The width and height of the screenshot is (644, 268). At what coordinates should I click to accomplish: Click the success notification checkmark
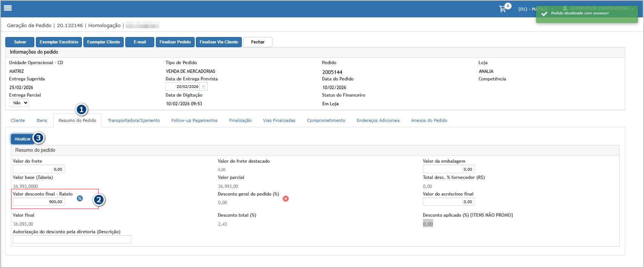coord(544,14)
